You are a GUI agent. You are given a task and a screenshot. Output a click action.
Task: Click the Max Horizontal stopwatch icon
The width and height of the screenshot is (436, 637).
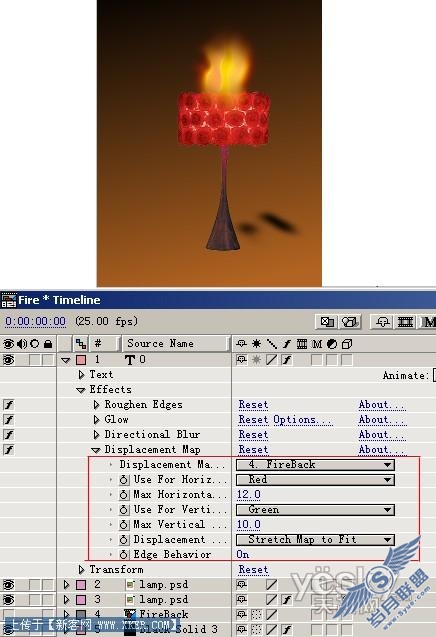pyautogui.click(x=124, y=495)
